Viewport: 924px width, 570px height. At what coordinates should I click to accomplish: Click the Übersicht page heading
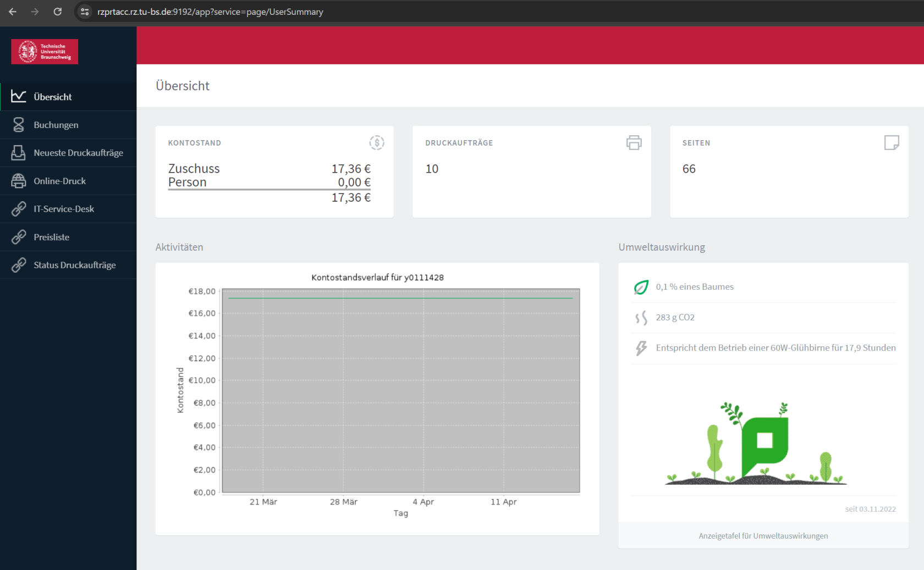(x=183, y=86)
